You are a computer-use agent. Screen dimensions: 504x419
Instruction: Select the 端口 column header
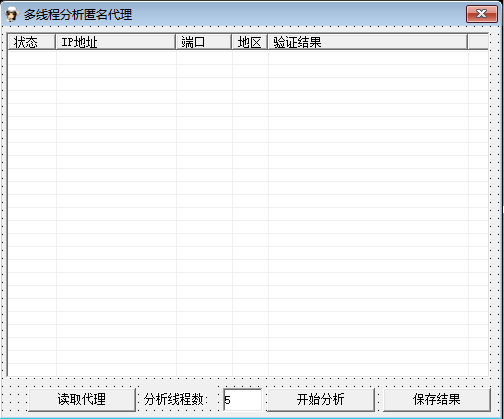[x=204, y=42]
